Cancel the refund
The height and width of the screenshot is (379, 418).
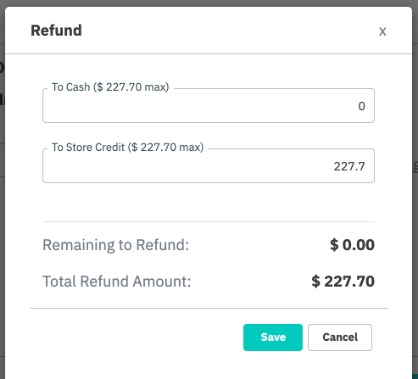[x=340, y=337]
